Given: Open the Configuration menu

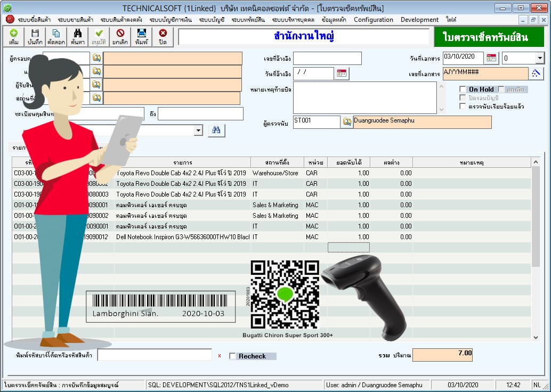Looking at the screenshot, I should tap(374, 20).
